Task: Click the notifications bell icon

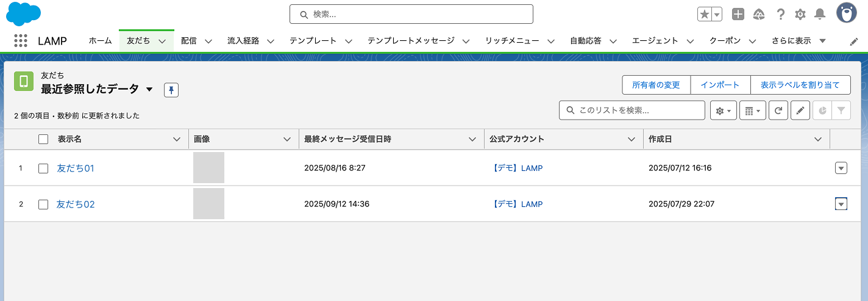Action: 820,14
